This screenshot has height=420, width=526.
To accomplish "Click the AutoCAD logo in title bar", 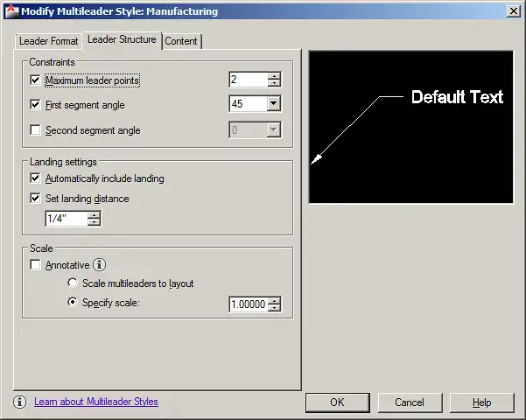I will 11,11.
